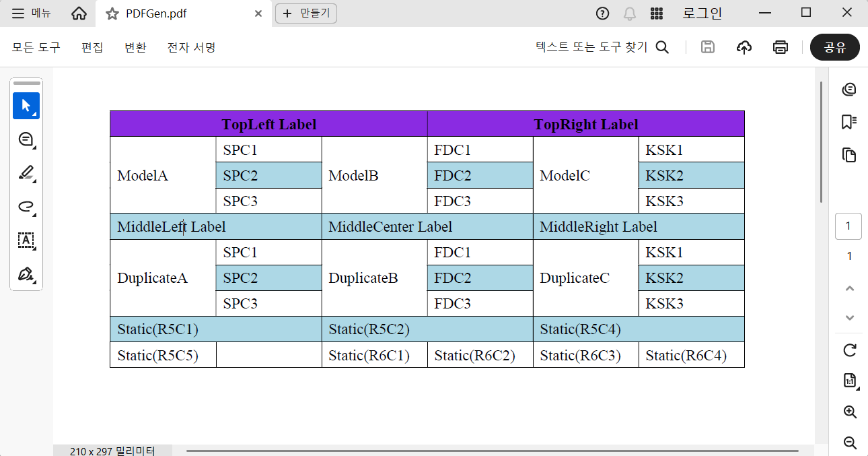Open the 메뉴 hamburger menu
The width and height of the screenshot is (868, 456).
pos(32,13)
